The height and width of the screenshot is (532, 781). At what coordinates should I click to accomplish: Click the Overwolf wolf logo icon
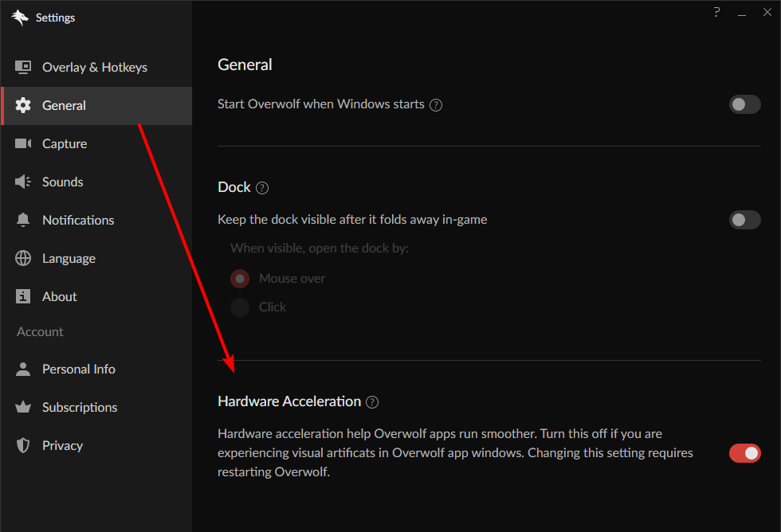pyautogui.click(x=19, y=18)
